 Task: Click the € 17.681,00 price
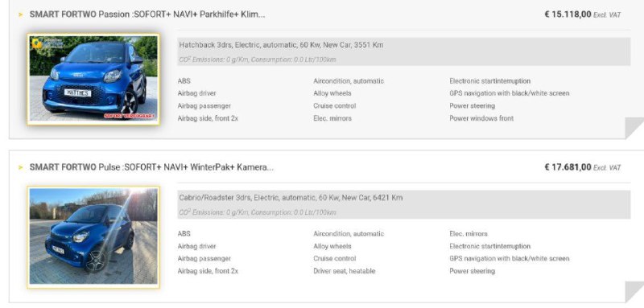pos(568,167)
